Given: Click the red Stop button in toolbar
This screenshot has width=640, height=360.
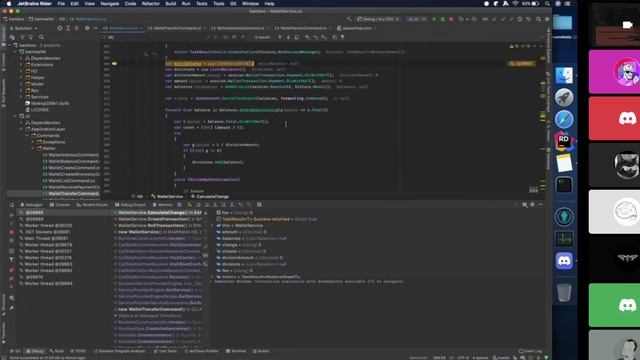Looking at the screenshot, I should point(451,19).
